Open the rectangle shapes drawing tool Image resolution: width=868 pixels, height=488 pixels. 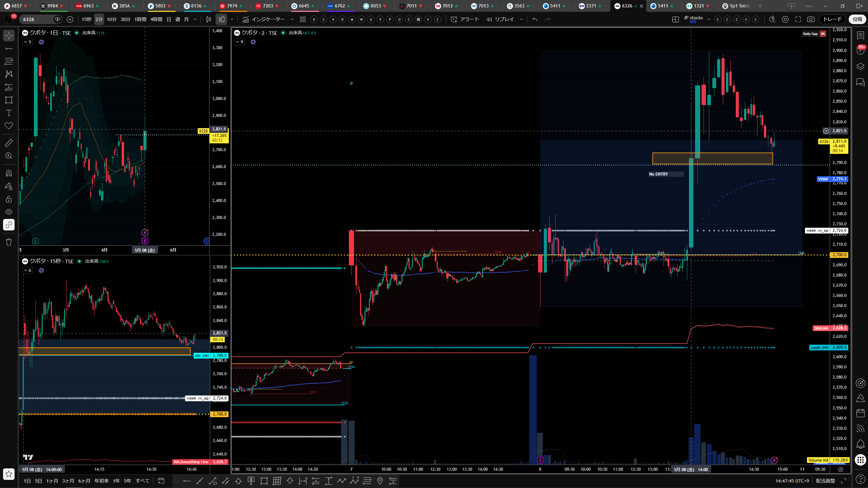9,100
